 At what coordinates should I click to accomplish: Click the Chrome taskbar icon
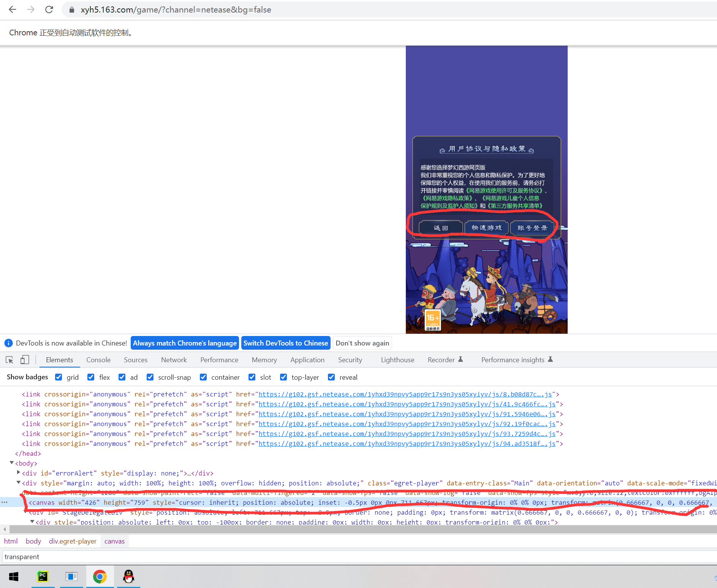[100, 577]
